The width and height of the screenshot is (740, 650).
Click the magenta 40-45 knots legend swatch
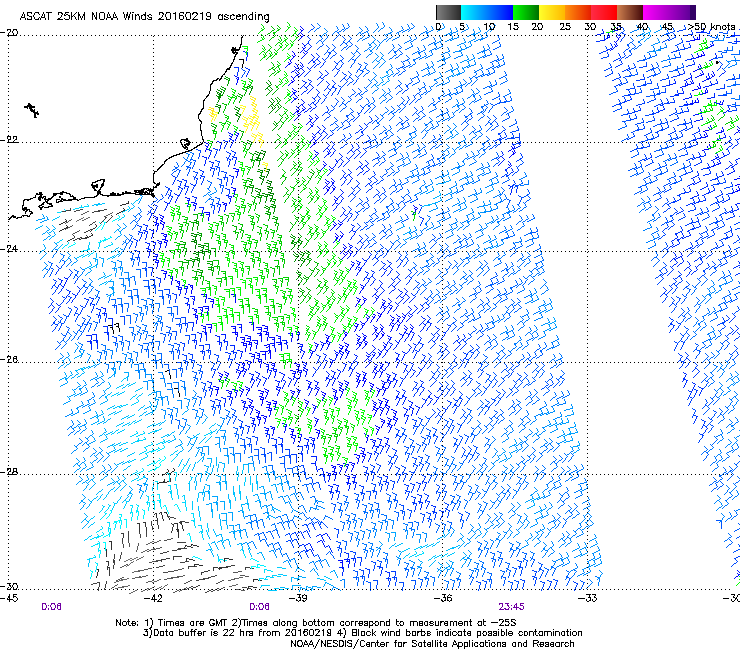pyautogui.click(x=656, y=12)
